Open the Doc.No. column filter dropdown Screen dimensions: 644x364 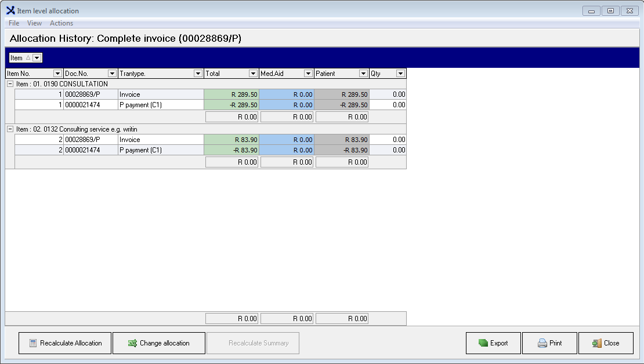112,74
